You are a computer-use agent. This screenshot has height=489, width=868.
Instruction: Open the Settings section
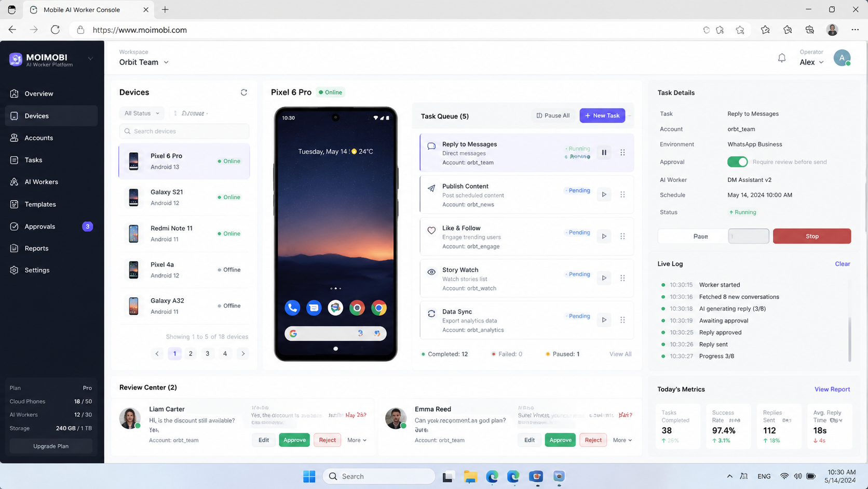point(51,270)
